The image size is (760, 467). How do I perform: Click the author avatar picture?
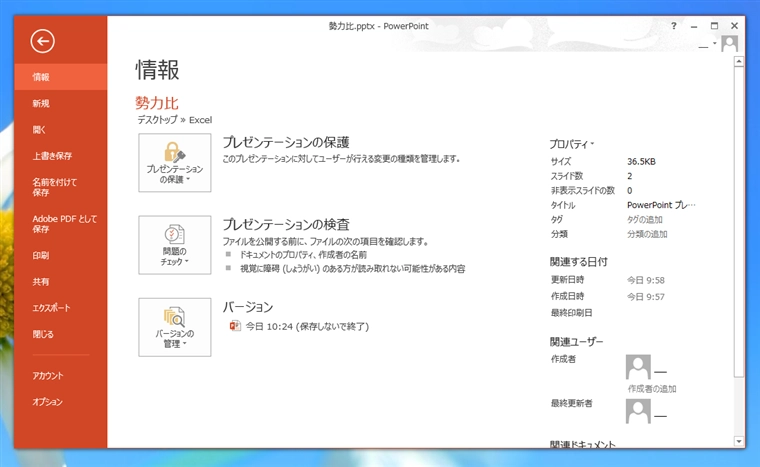(x=638, y=367)
